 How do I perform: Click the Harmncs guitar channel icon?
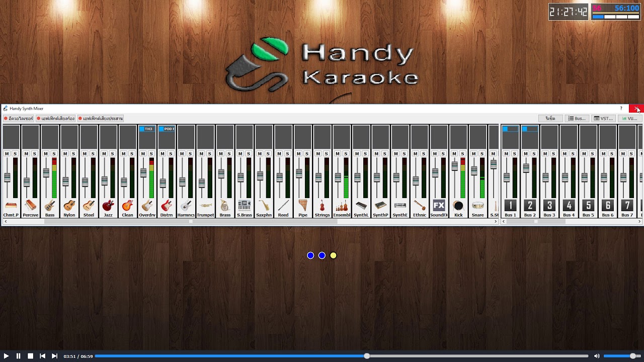tap(186, 205)
